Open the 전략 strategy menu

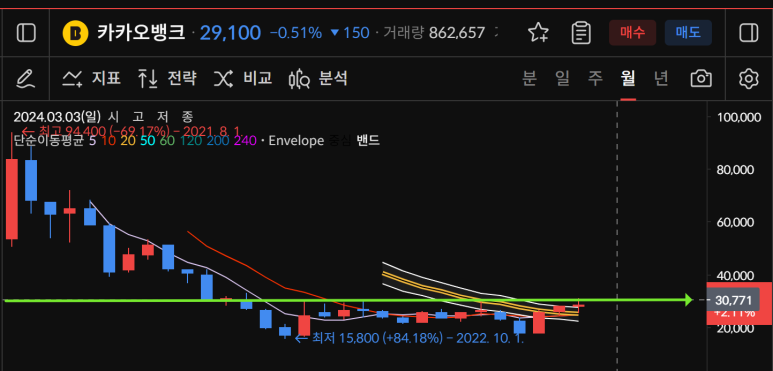pyautogui.click(x=167, y=78)
